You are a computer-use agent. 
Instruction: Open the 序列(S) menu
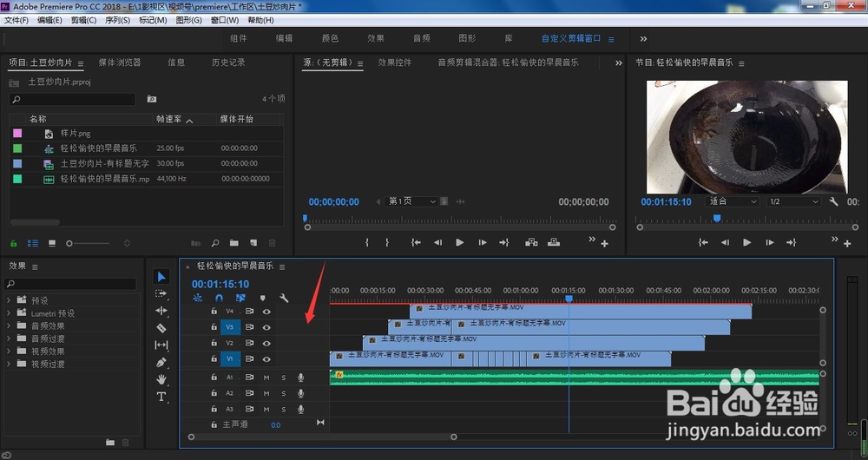117,20
